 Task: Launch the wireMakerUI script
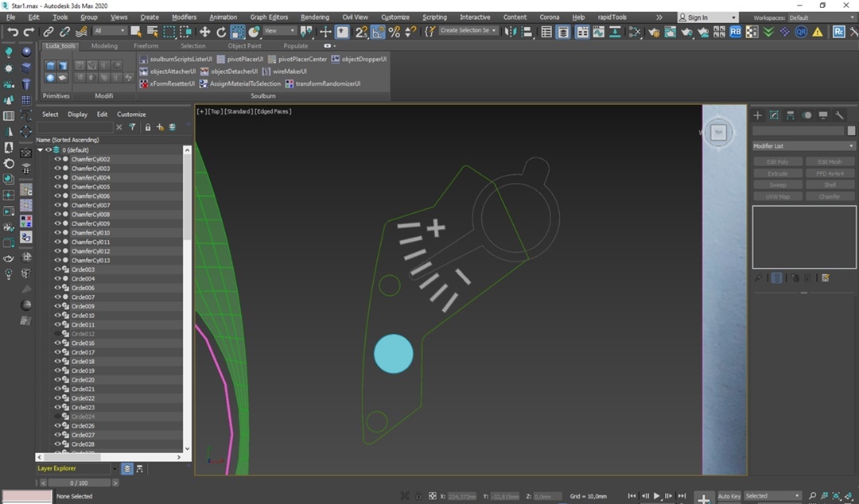(x=285, y=72)
